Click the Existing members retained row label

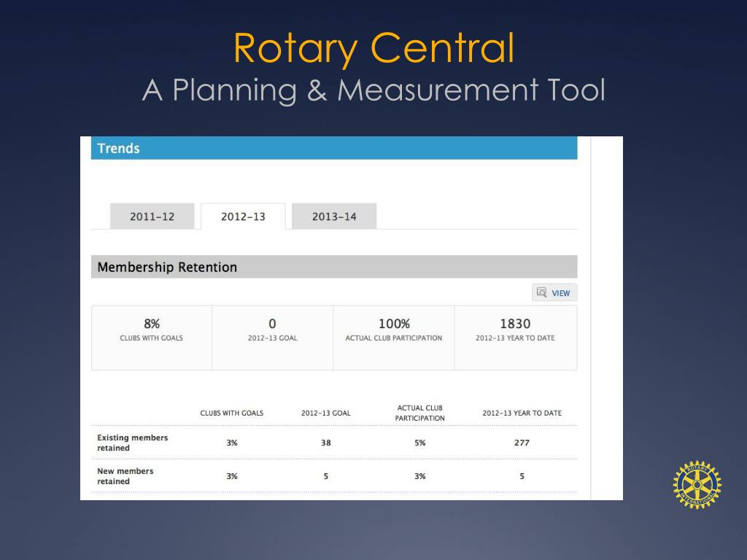pyautogui.click(x=133, y=443)
